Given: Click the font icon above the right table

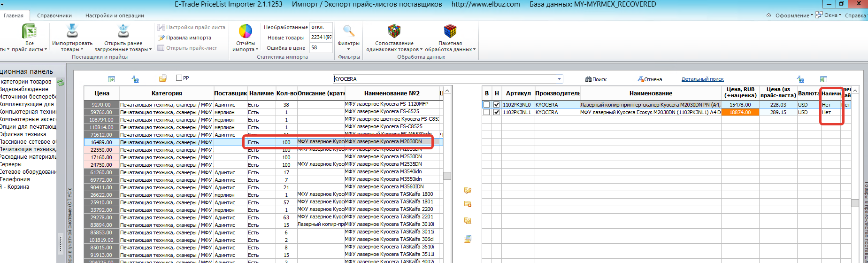Looking at the screenshot, I should (x=800, y=79).
